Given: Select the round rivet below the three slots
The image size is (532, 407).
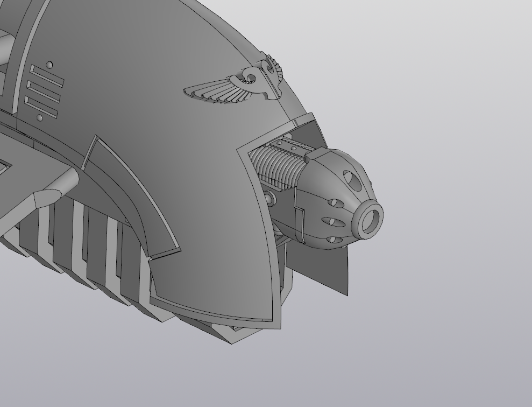Looking at the screenshot, I should (39, 117).
